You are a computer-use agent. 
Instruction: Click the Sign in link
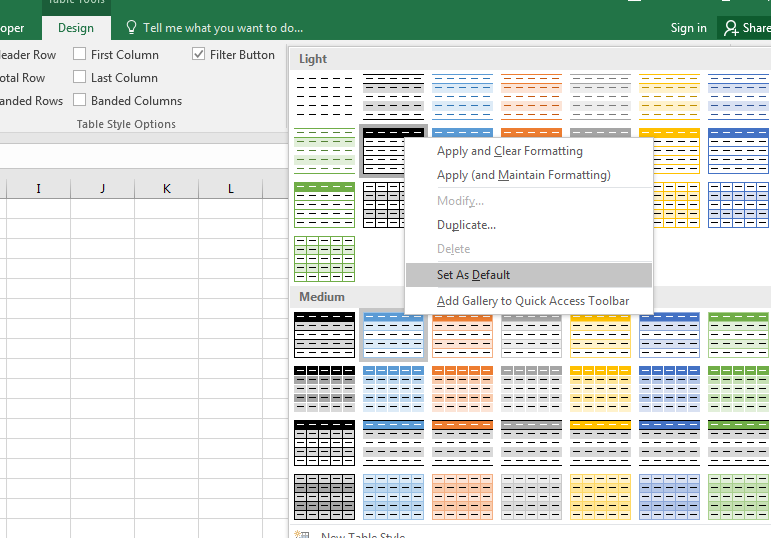[x=688, y=28]
